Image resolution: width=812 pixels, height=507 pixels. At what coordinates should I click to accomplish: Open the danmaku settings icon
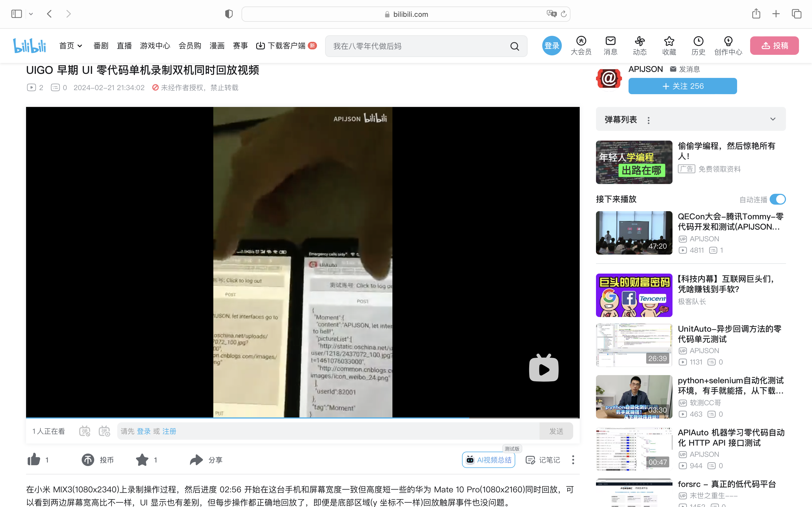pos(104,431)
